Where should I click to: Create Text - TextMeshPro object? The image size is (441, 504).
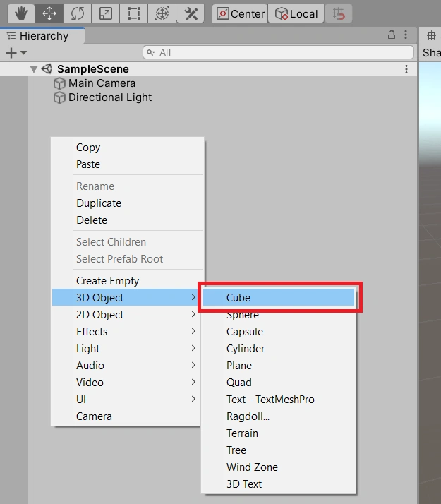279,400
